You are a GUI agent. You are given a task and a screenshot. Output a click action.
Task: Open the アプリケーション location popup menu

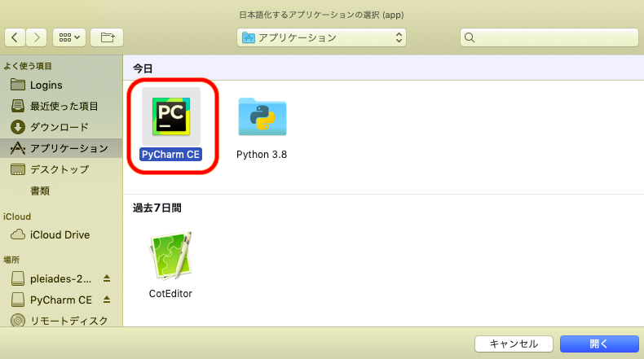pos(321,37)
